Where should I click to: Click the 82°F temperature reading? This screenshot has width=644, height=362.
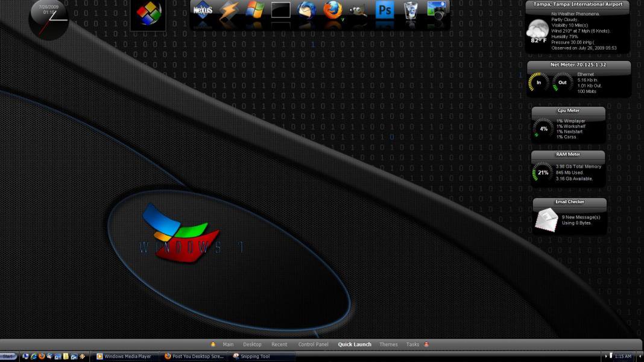coord(538,40)
